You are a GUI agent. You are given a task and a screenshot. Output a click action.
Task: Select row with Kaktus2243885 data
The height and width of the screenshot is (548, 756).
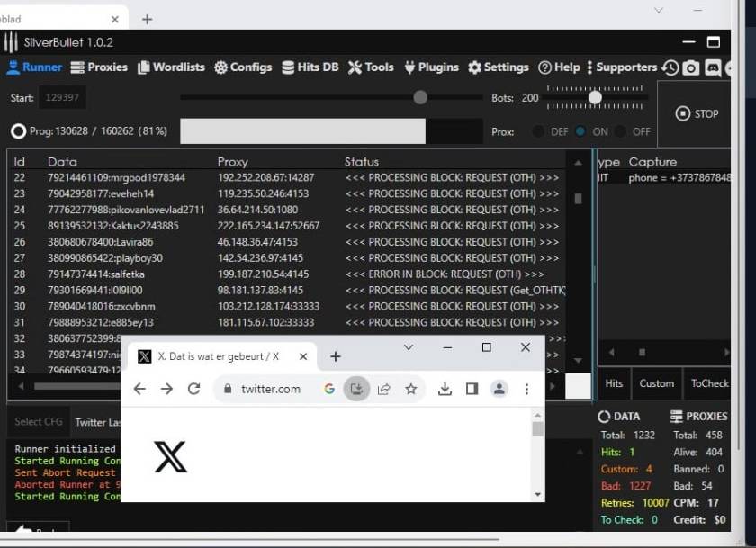tap(287, 226)
